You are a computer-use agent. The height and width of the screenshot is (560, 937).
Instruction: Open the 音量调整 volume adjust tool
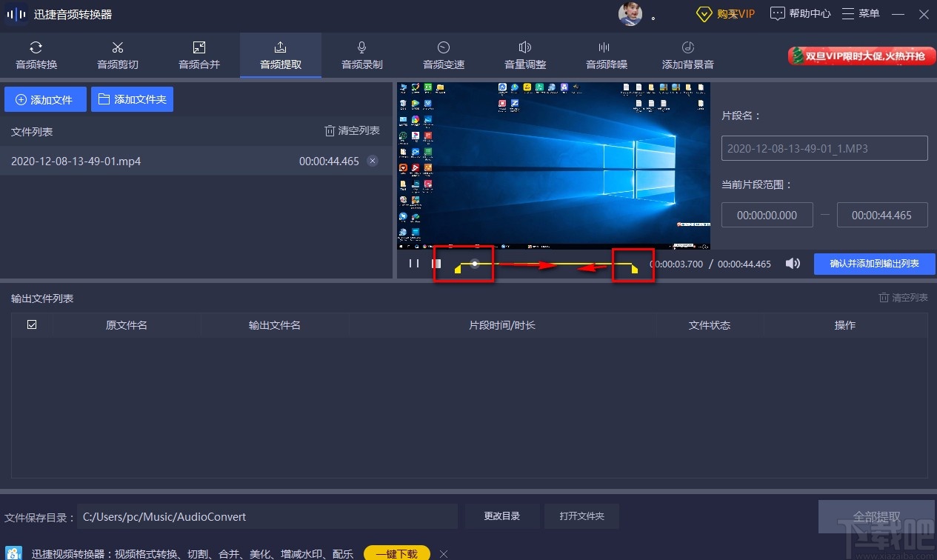[524, 55]
